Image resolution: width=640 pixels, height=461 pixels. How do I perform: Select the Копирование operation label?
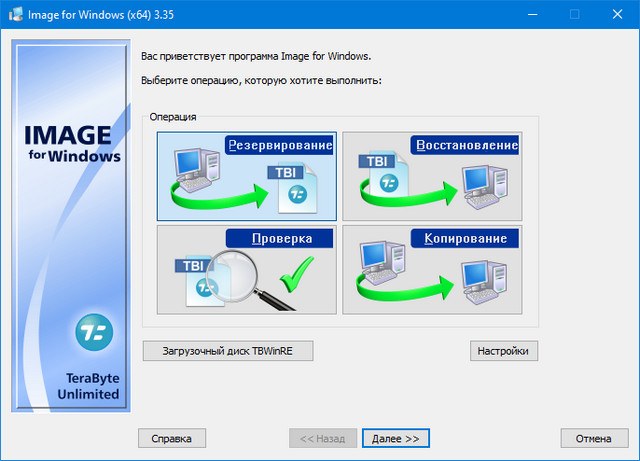[x=465, y=239]
